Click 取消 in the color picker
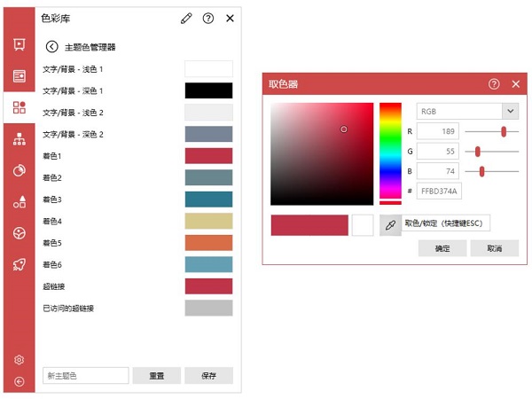The image size is (532, 399). (494, 249)
